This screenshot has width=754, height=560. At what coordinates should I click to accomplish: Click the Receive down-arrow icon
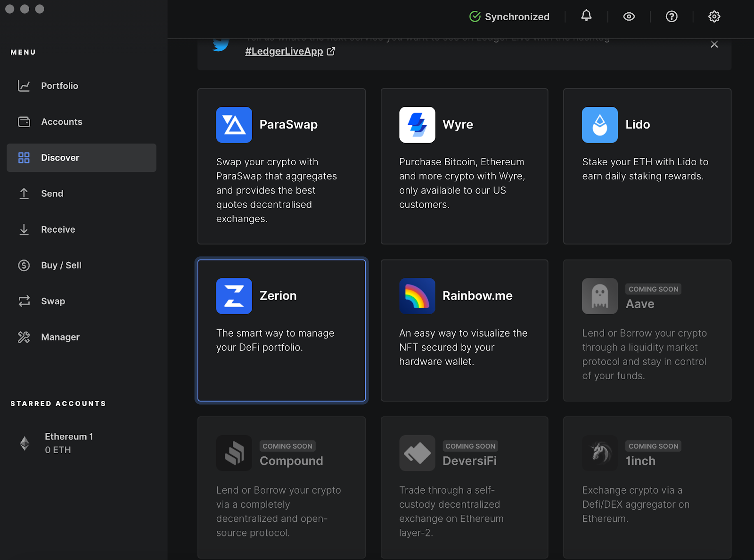24,229
